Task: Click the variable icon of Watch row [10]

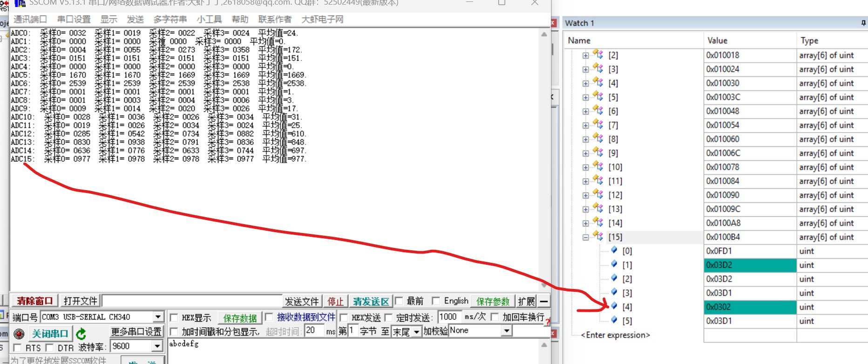Action: click(598, 166)
